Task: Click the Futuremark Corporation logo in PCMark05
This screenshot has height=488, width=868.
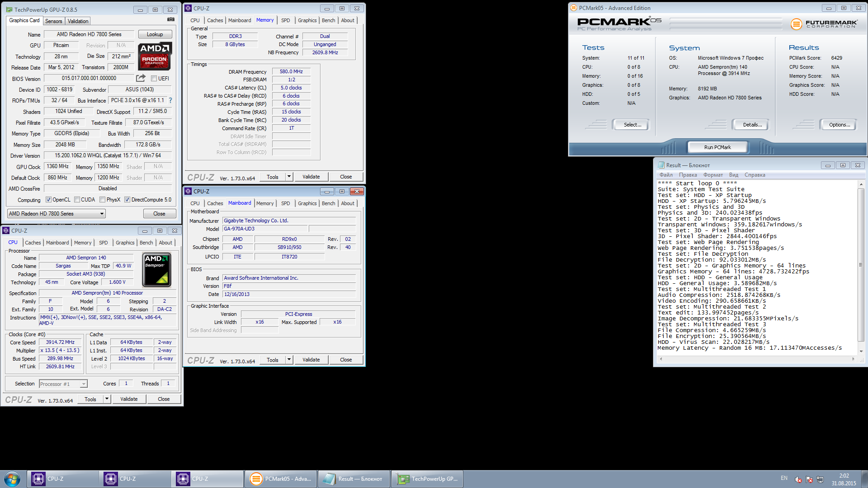Action: point(824,24)
